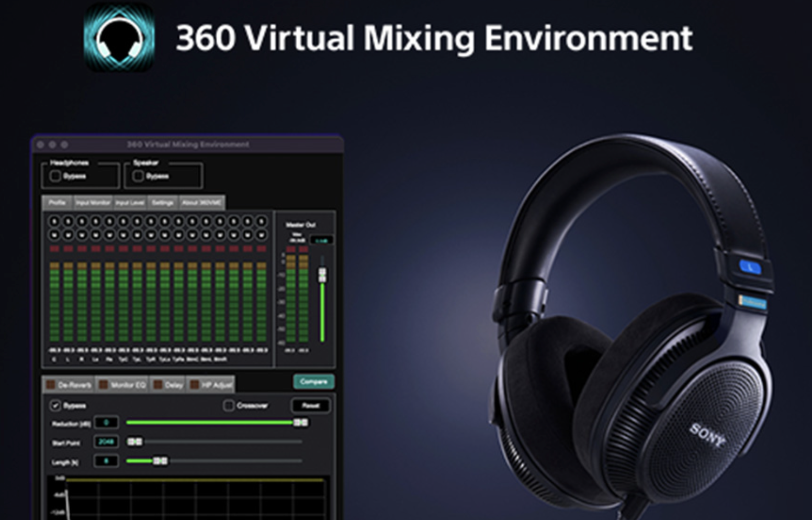Mute the L channel
Screen dimensions: 812x520
[68, 235]
